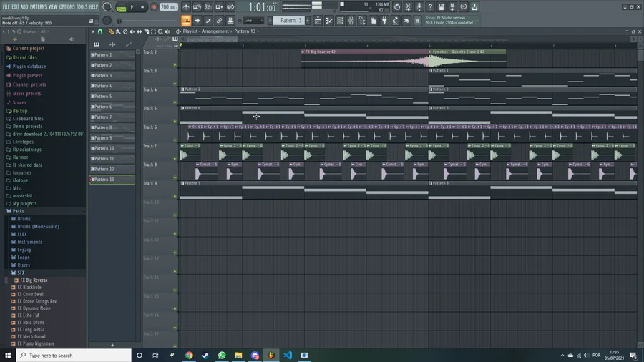The width and height of the screenshot is (644, 362).
Task: Click the Stop button in transport
Action: coord(142,7)
